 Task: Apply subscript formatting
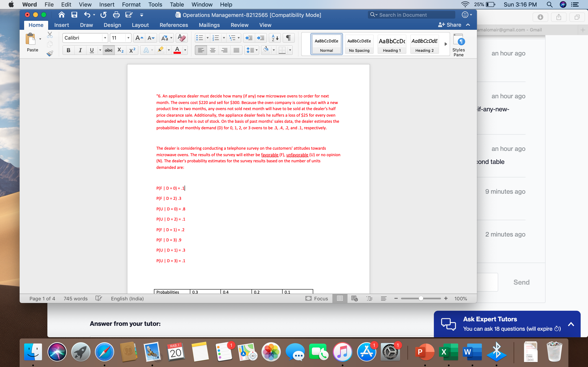(x=120, y=50)
